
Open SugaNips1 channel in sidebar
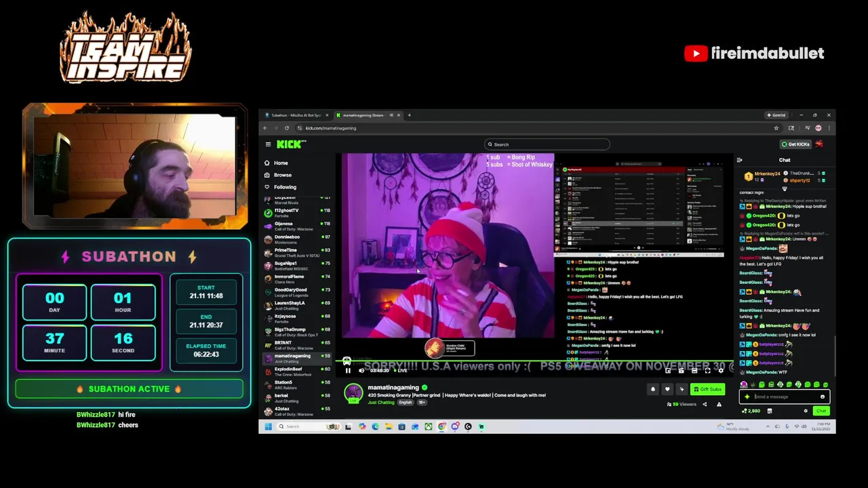click(297, 265)
